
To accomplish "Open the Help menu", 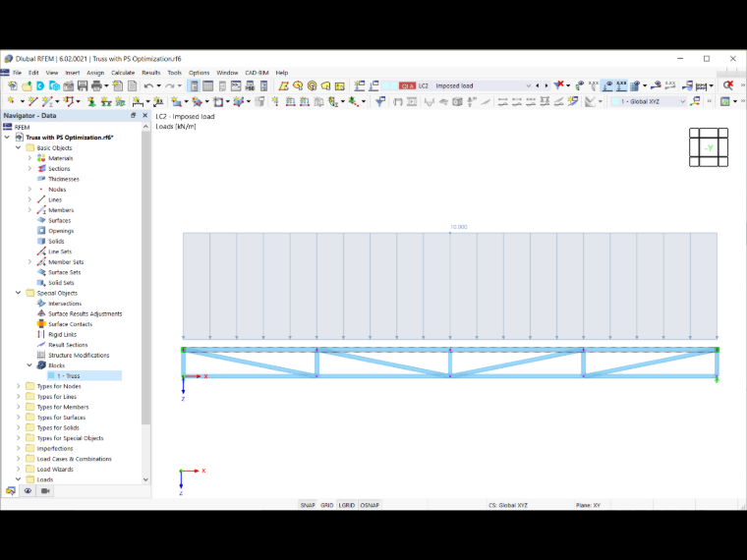I will click(x=281, y=73).
